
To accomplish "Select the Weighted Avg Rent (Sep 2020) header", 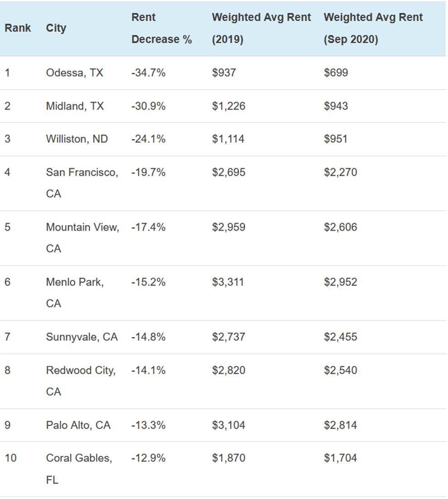I will pos(373,29).
